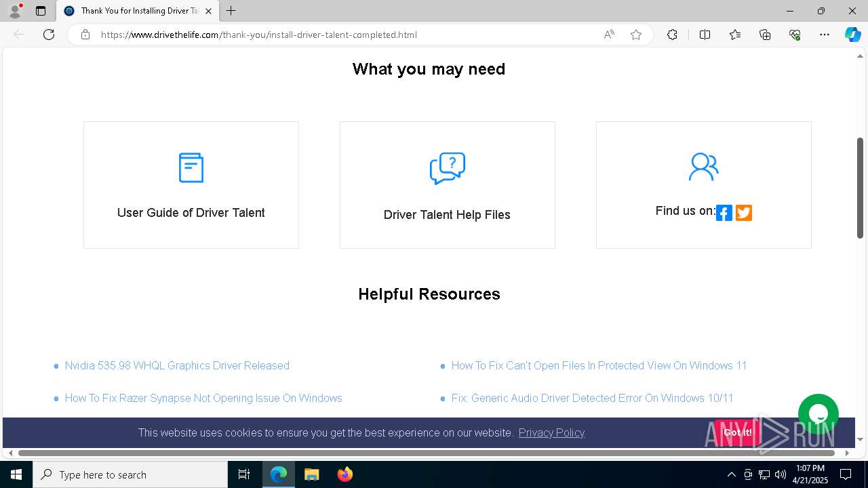
Task: Launch Firefox from taskbar
Action: [x=345, y=474]
